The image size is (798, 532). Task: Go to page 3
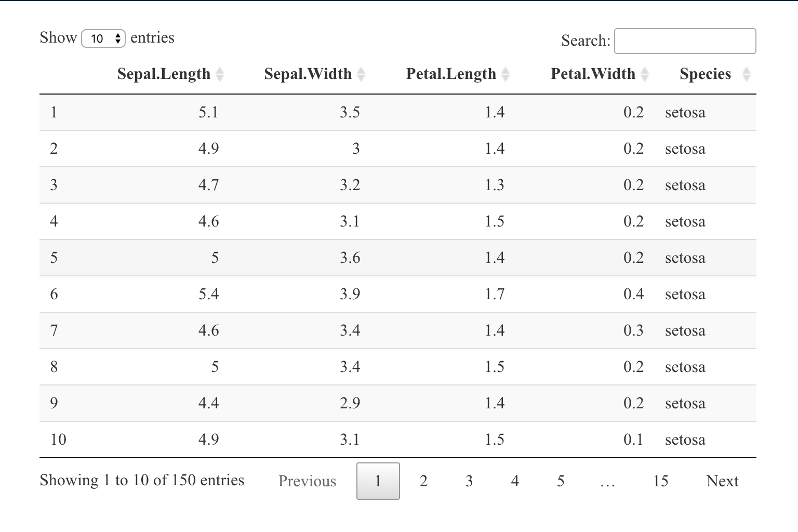tap(469, 481)
